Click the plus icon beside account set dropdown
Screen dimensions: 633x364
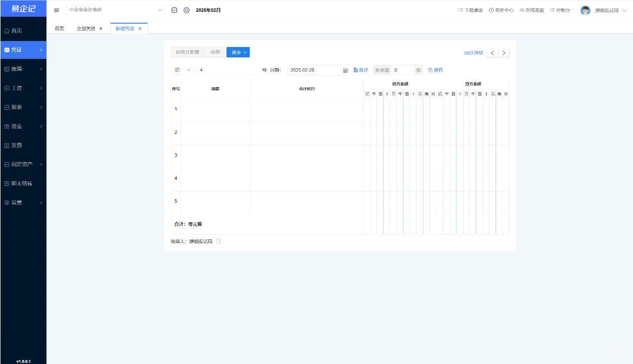[174, 10]
